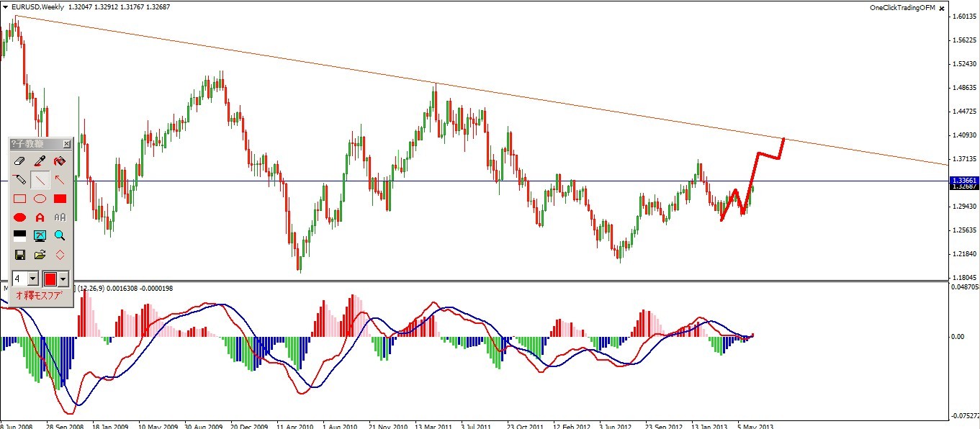Select the straight line tool

40,180
